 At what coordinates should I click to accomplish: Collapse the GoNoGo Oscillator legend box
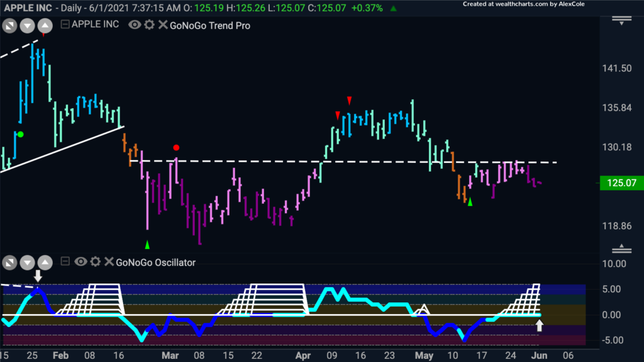[65, 261]
